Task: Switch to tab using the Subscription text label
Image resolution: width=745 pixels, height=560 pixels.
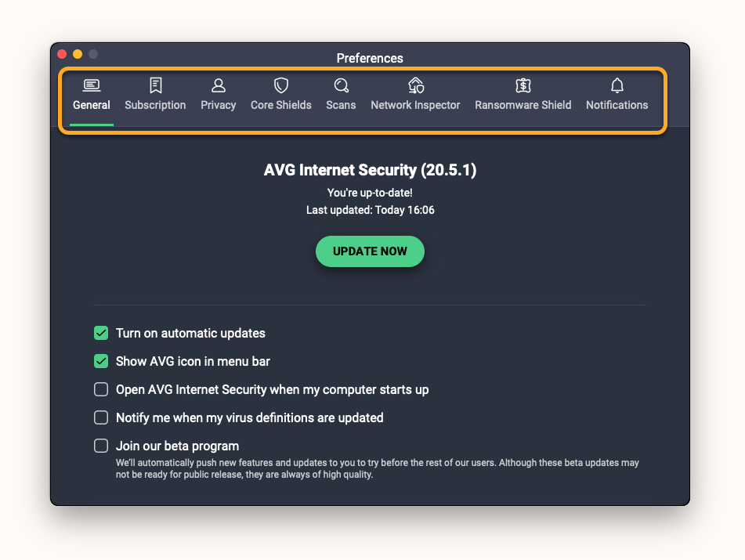Action: [155, 105]
